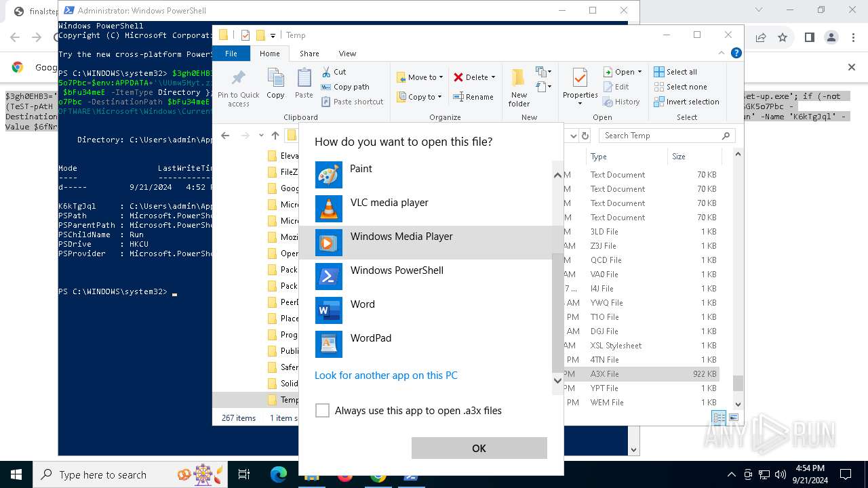Open the Easy access dropdown

pyautogui.click(x=542, y=87)
